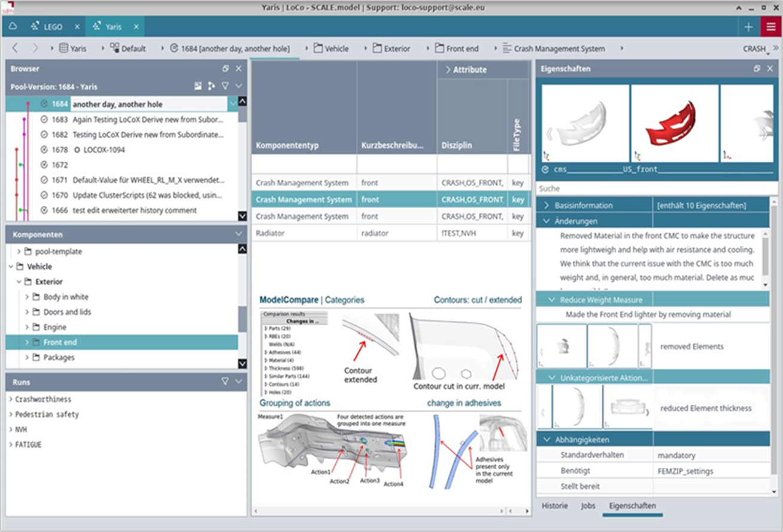The height and width of the screenshot is (532, 783).
Task: Close the Browser panel
Action: 239,69
